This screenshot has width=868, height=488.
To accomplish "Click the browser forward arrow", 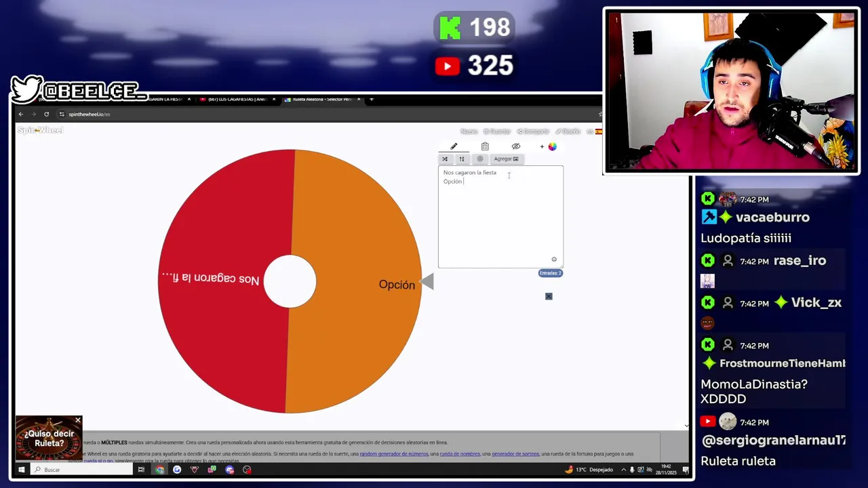I will (x=33, y=114).
